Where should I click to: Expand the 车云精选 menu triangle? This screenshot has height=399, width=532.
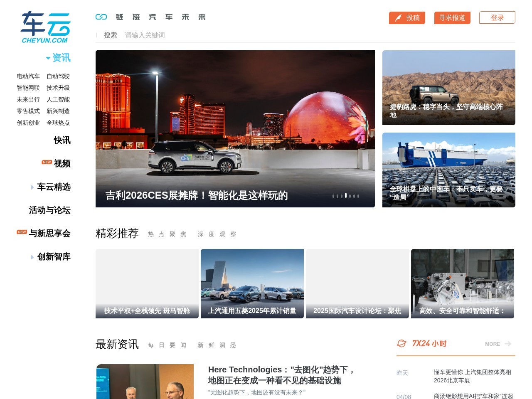point(32,187)
